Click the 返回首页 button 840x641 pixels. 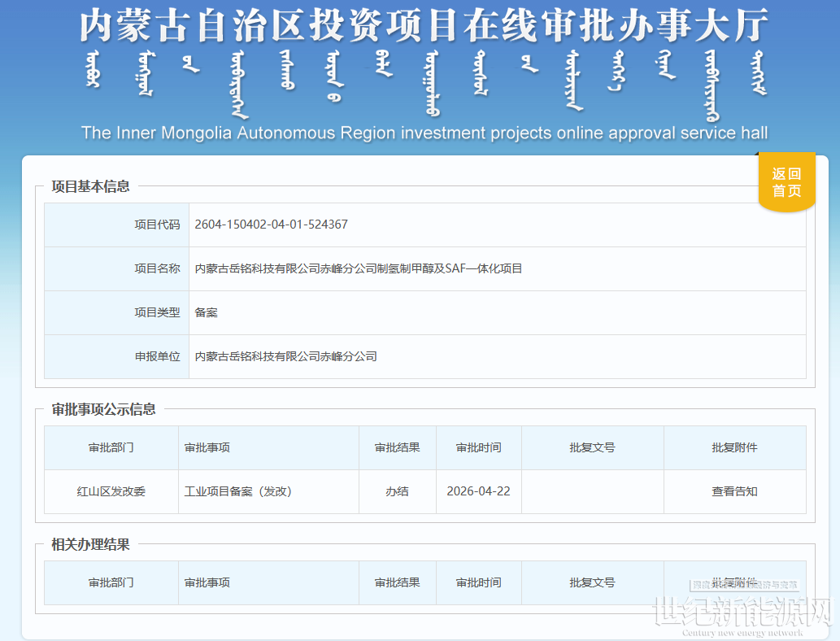click(x=786, y=182)
